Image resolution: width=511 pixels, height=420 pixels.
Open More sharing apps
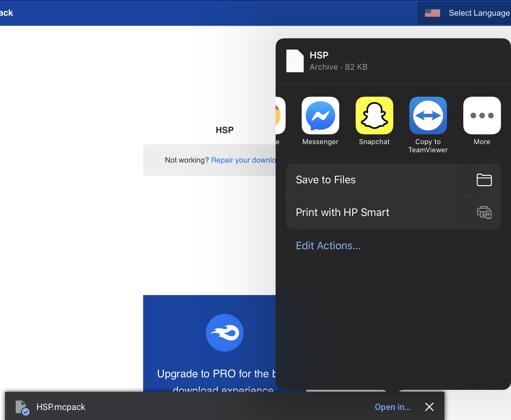482,116
